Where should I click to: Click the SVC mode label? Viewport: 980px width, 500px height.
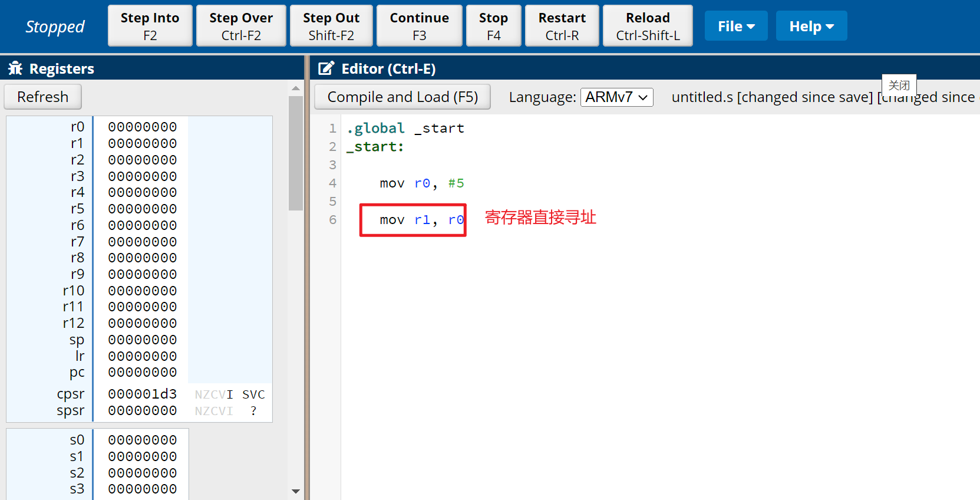pos(253,394)
